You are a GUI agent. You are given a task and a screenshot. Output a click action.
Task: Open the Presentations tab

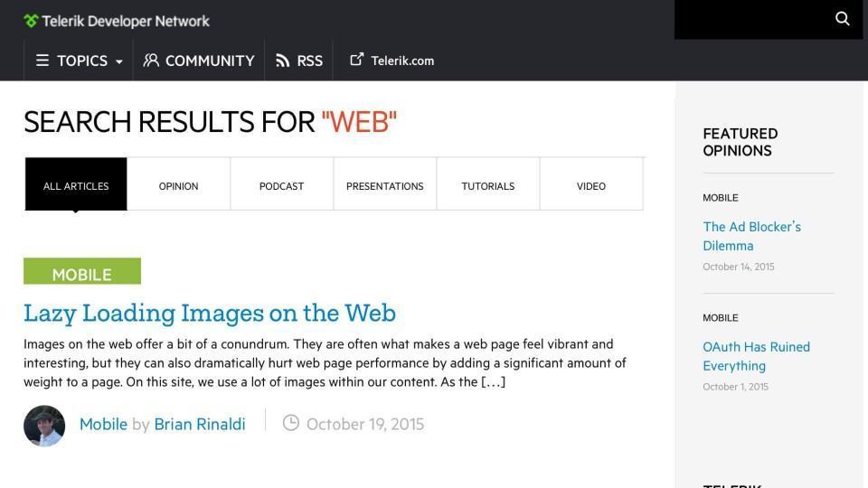tap(384, 186)
